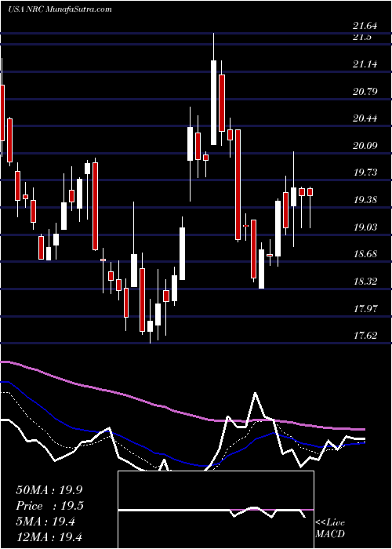Click the 18.32 price level label
The width and height of the screenshot is (392, 549).
pyautogui.click(x=365, y=281)
